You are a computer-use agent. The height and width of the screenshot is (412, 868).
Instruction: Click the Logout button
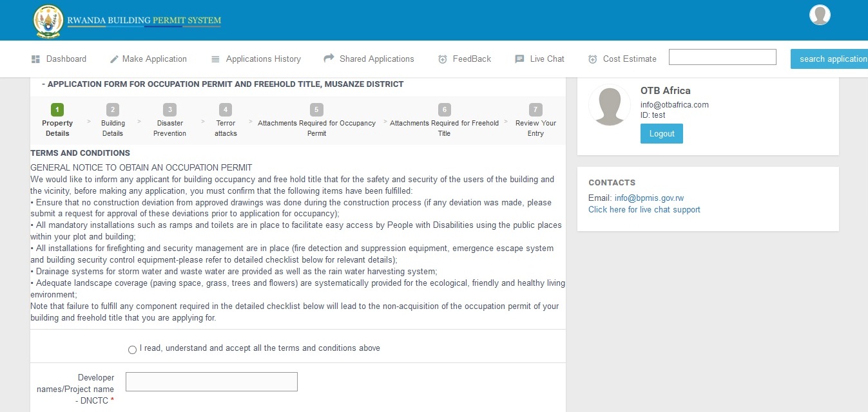[661, 134]
